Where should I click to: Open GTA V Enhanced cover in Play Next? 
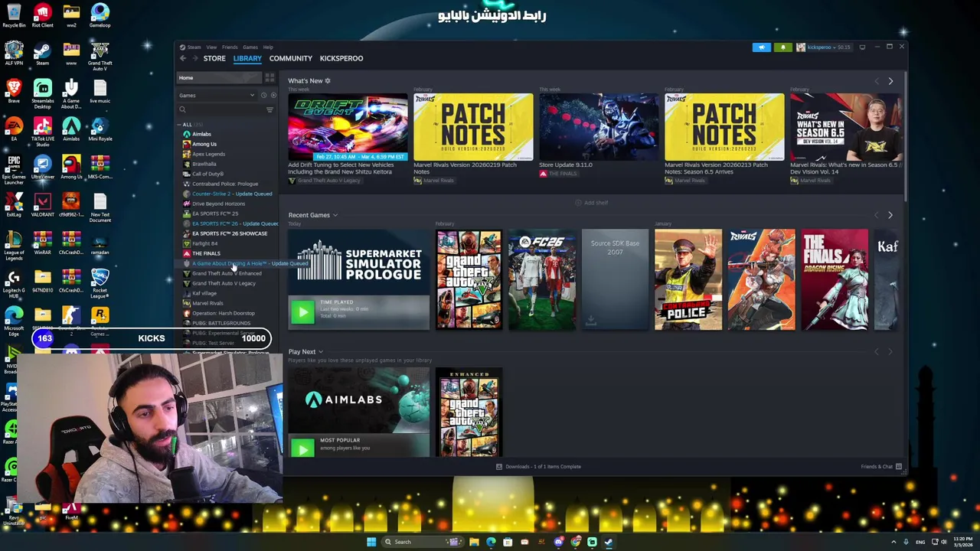pyautogui.click(x=469, y=412)
